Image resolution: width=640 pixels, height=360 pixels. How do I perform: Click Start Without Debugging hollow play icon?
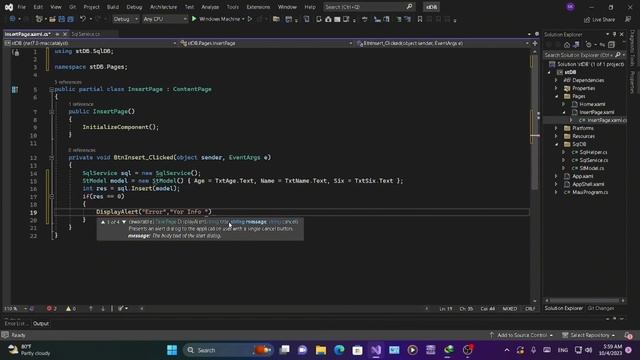[x=250, y=19]
